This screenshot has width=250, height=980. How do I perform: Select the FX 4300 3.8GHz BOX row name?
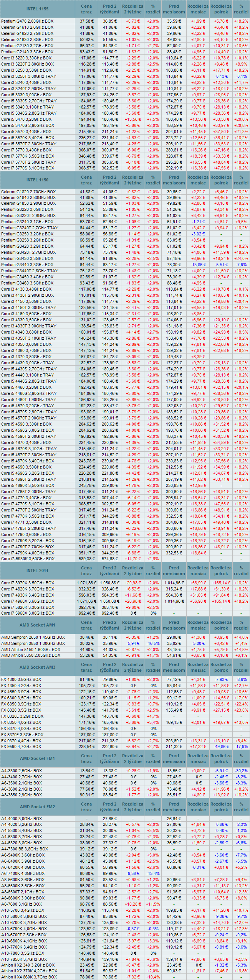click(x=21, y=679)
